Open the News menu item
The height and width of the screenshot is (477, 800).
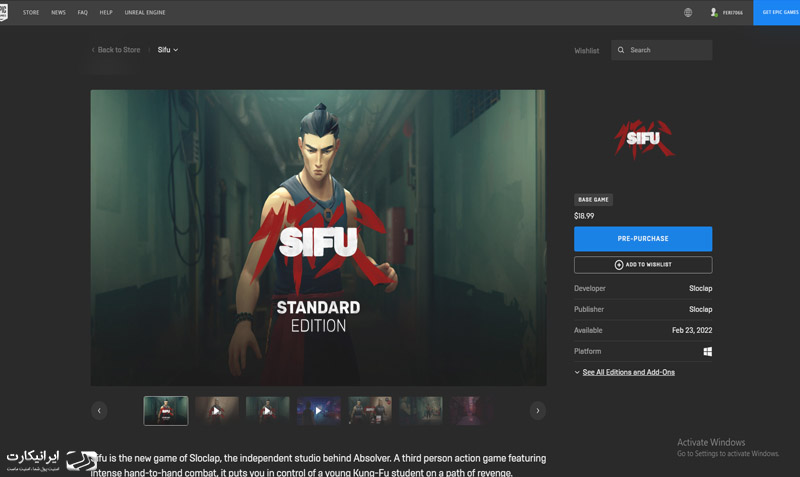(58, 12)
